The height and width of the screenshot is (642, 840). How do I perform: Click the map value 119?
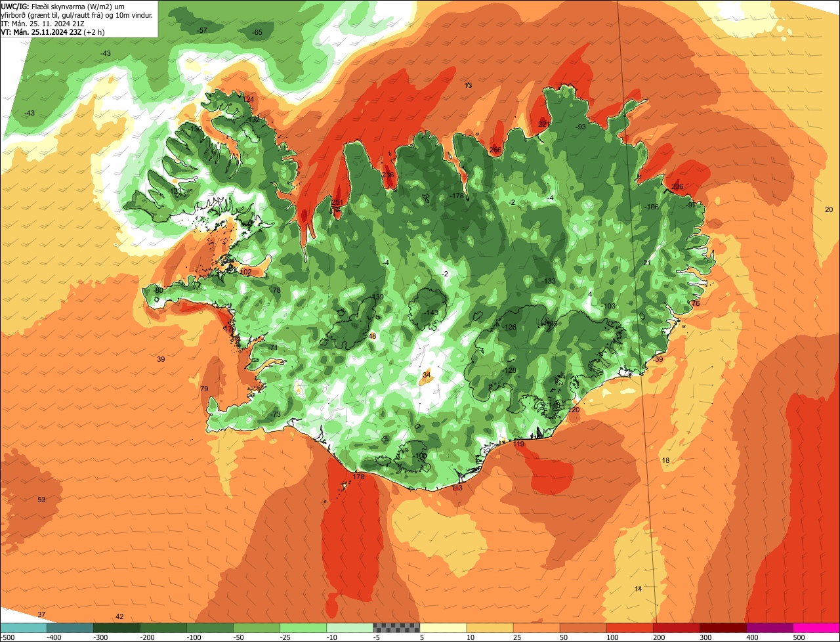point(519,444)
